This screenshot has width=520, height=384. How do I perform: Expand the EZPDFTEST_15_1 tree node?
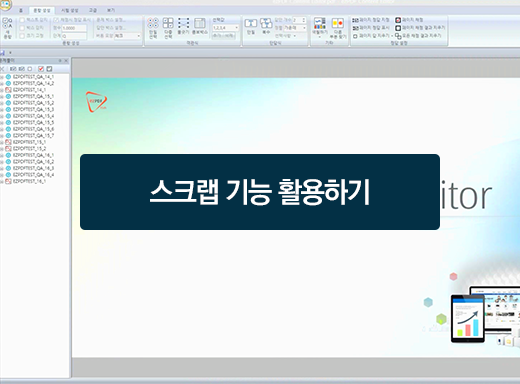pyautogui.click(x=2, y=142)
